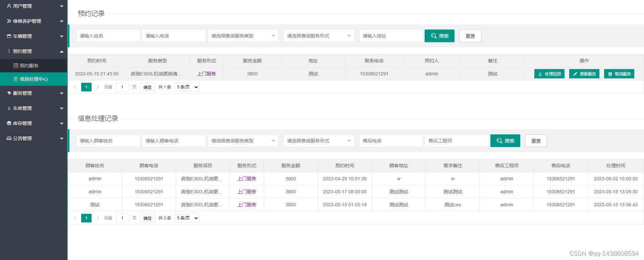Click 上门服务 in the 2023-05-17 08:00:00 row
Image resolution: width=644 pixels, height=260 pixels.
(x=247, y=192)
